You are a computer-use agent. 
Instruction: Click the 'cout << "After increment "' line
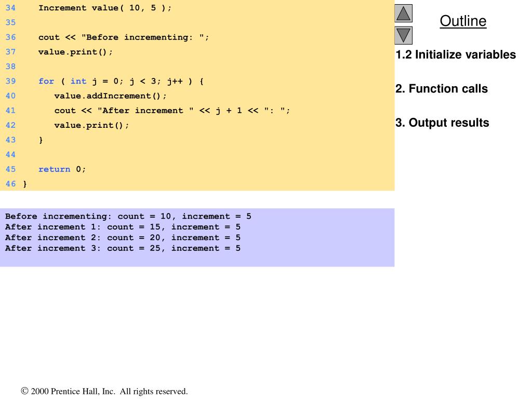pos(172,111)
